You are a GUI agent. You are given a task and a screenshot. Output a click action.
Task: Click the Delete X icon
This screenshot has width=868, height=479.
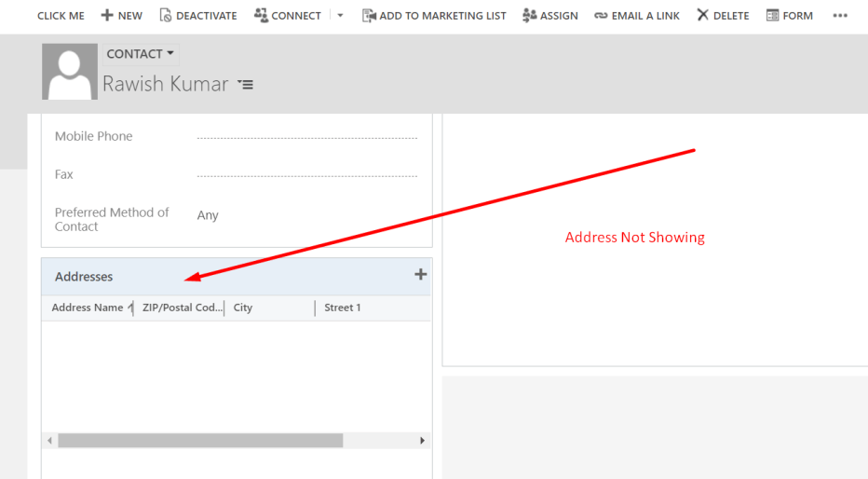point(703,16)
